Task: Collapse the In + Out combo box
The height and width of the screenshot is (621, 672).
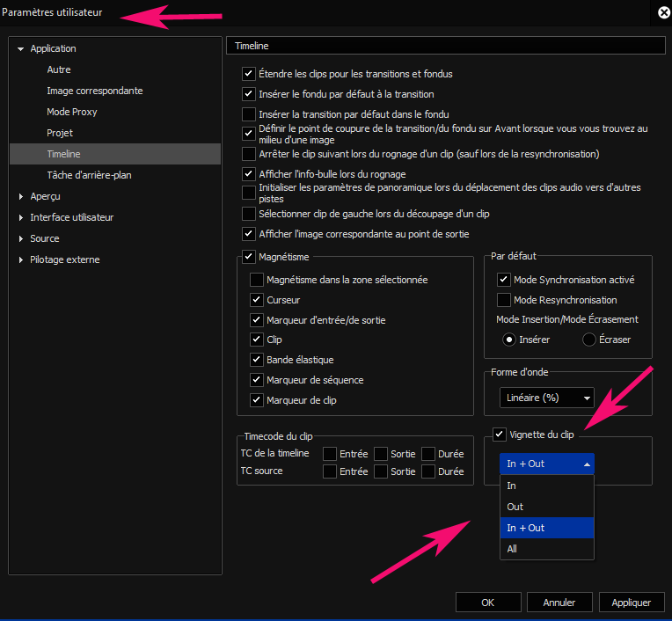Action: click(547, 464)
